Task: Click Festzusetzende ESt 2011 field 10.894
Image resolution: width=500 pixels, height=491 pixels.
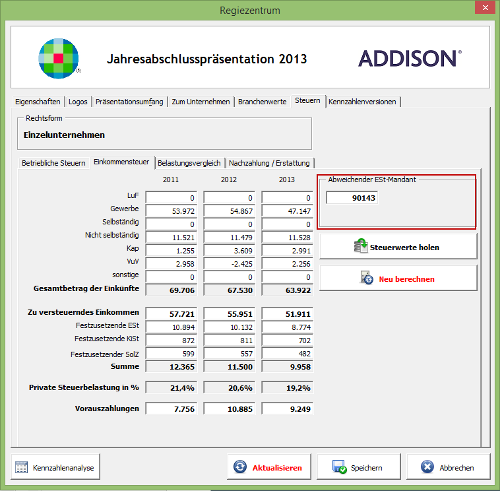Action: pyautogui.click(x=171, y=327)
